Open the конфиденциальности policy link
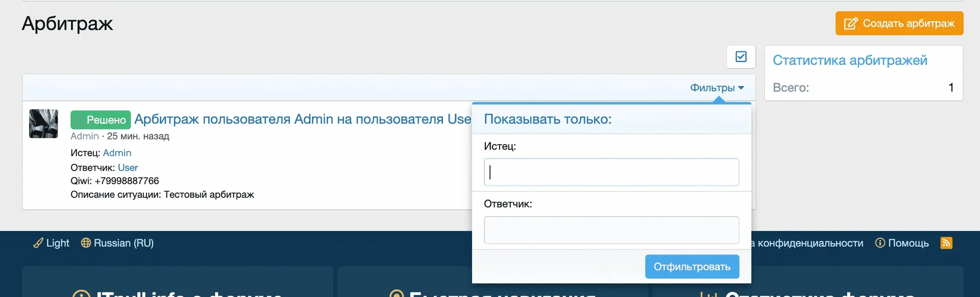980x297 pixels. pyautogui.click(x=810, y=243)
